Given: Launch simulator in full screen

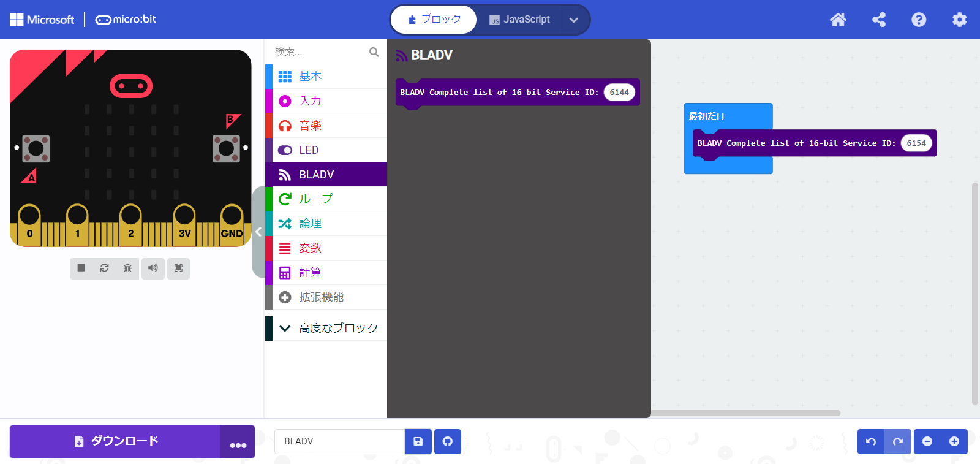Looking at the screenshot, I should 178,268.
